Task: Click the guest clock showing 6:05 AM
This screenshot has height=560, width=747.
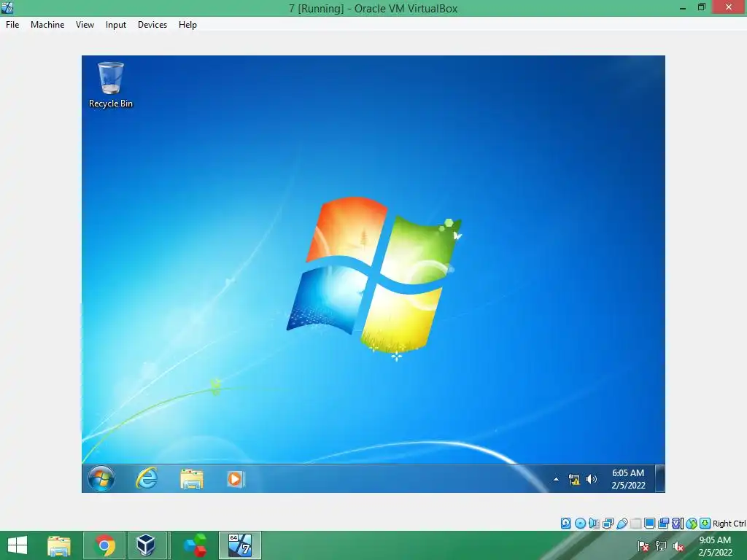Action: click(x=628, y=479)
